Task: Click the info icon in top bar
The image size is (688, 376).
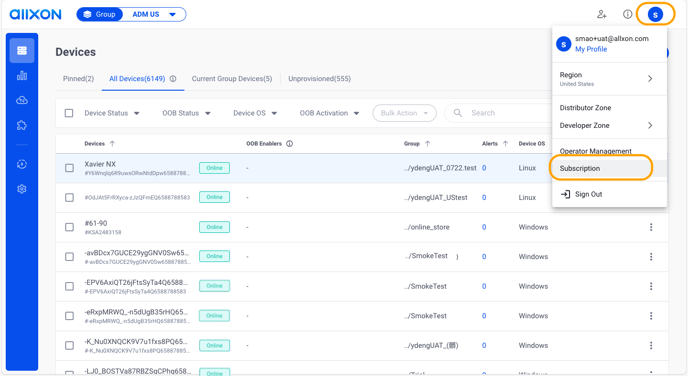Action: click(627, 14)
